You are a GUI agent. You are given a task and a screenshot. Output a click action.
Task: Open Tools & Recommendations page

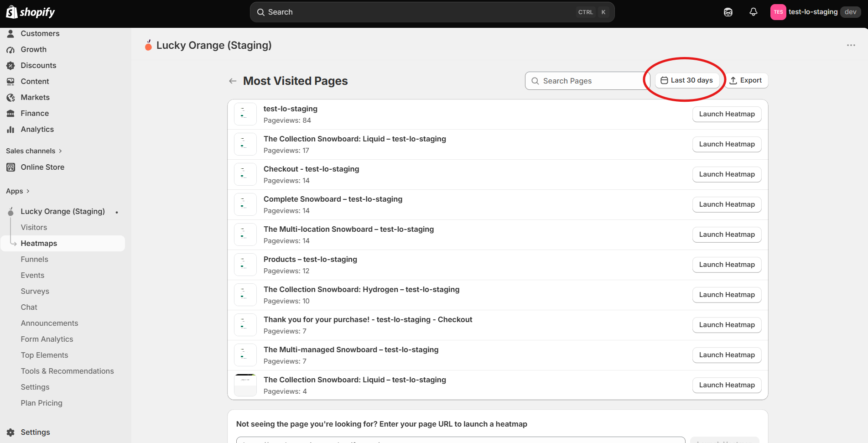[x=67, y=371]
